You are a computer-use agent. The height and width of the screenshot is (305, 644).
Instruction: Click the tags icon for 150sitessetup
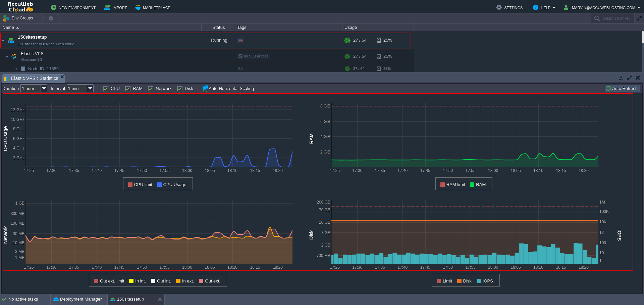click(240, 40)
